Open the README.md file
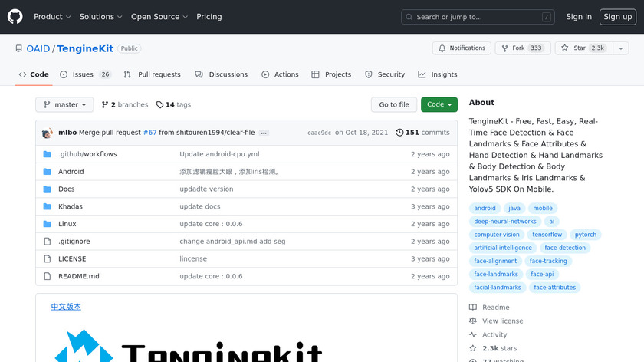The image size is (644, 362). pos(79,276)
